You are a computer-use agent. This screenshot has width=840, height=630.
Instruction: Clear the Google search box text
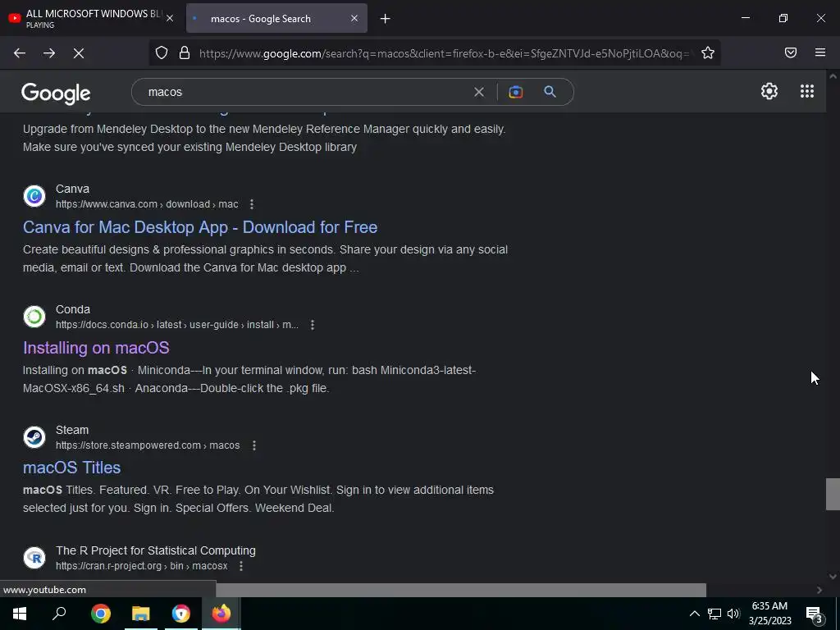479,92
